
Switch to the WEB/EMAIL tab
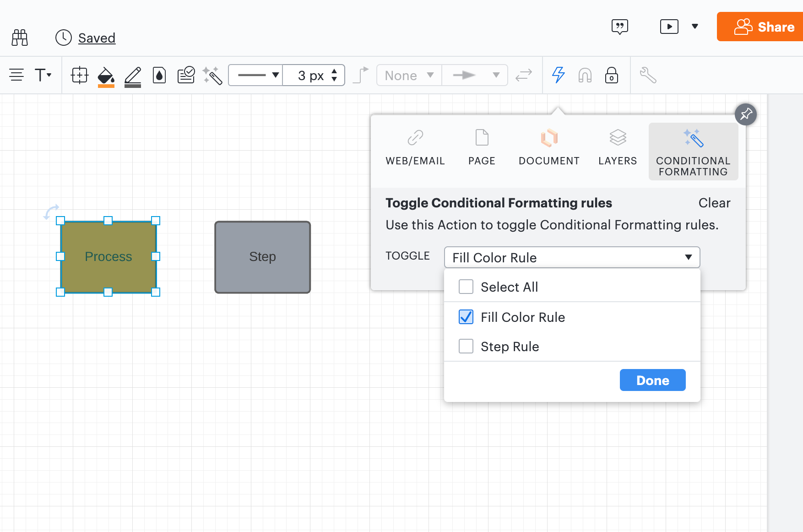pyautogui.click(x=415, y=147)
